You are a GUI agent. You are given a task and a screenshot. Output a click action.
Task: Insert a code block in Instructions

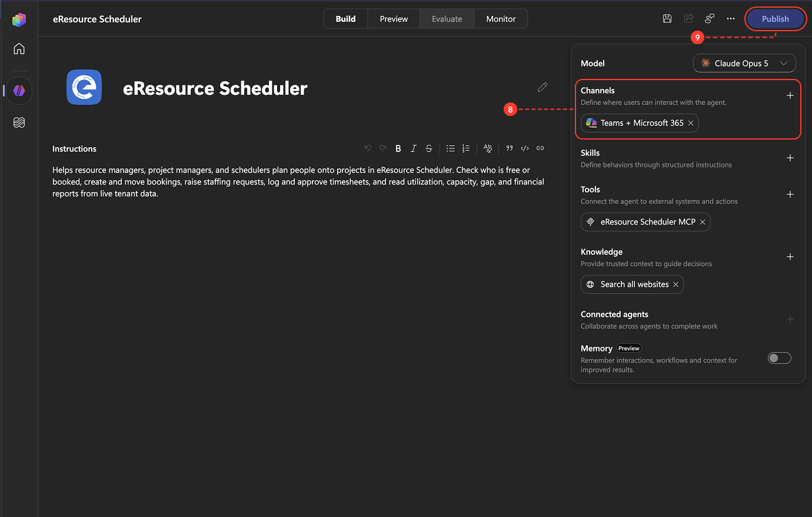tap(525, 148)
